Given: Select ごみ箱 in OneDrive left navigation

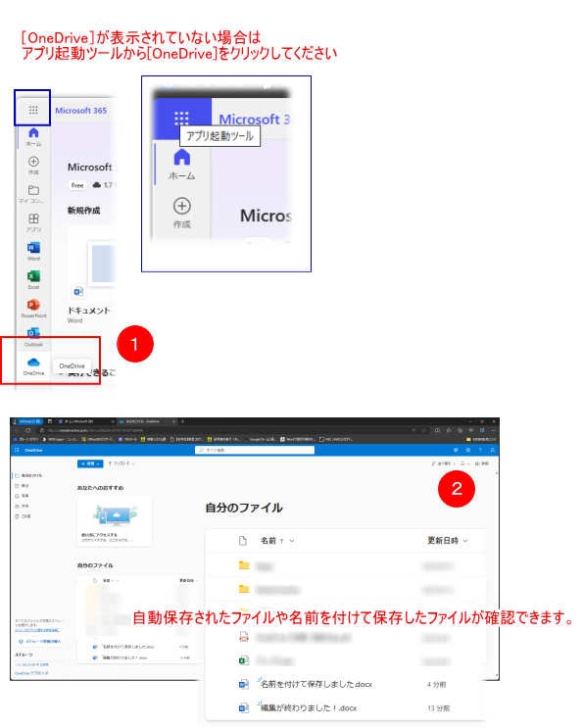Looking at the screenshot, I should coord(24,516).
